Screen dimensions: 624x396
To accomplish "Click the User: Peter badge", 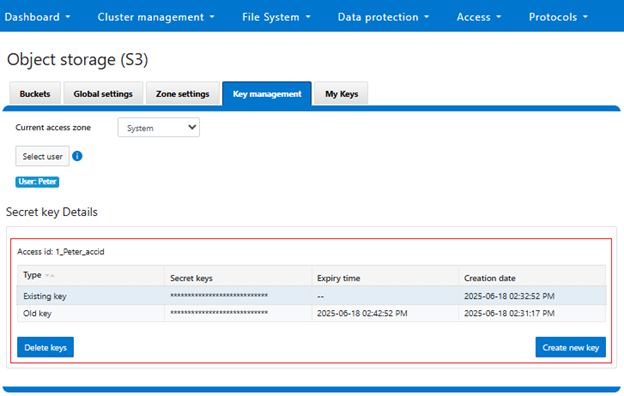I will (x=37, y=181).
